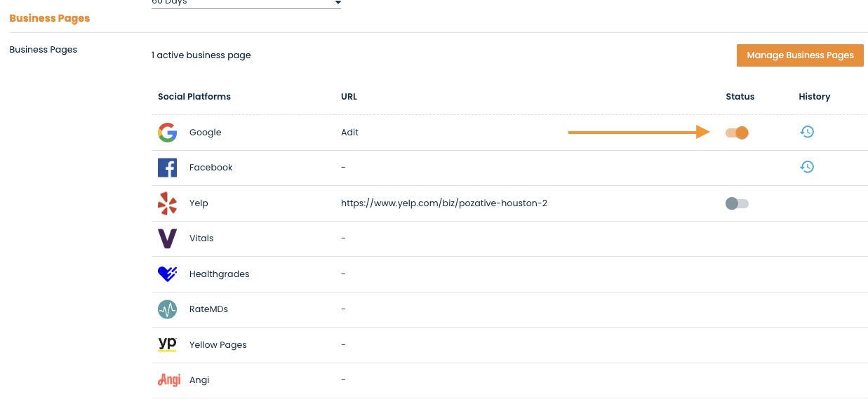The height and width of the screenshot is (404, 868).
Task: Click the orange Business Pages heading
Action: click(x=50, y=18)
